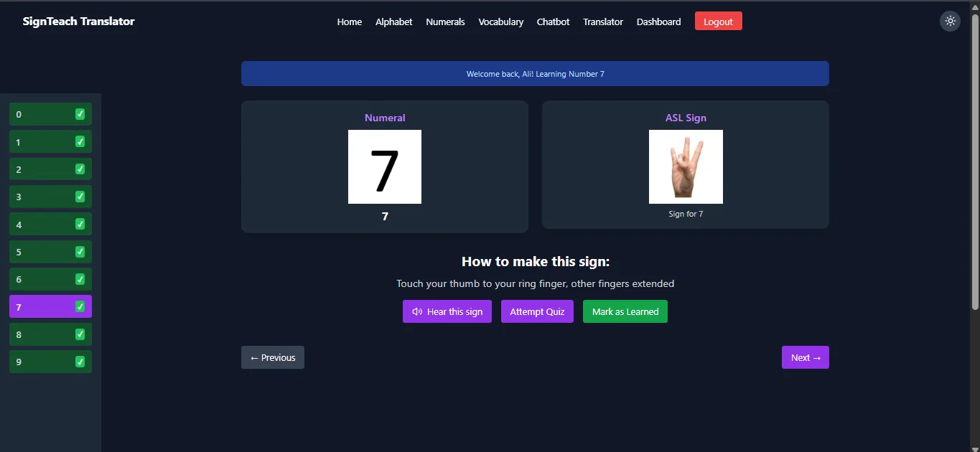Toggle the checkmark for number 4
This screenshot has width=980, height=452.
[x=80, y=224]
